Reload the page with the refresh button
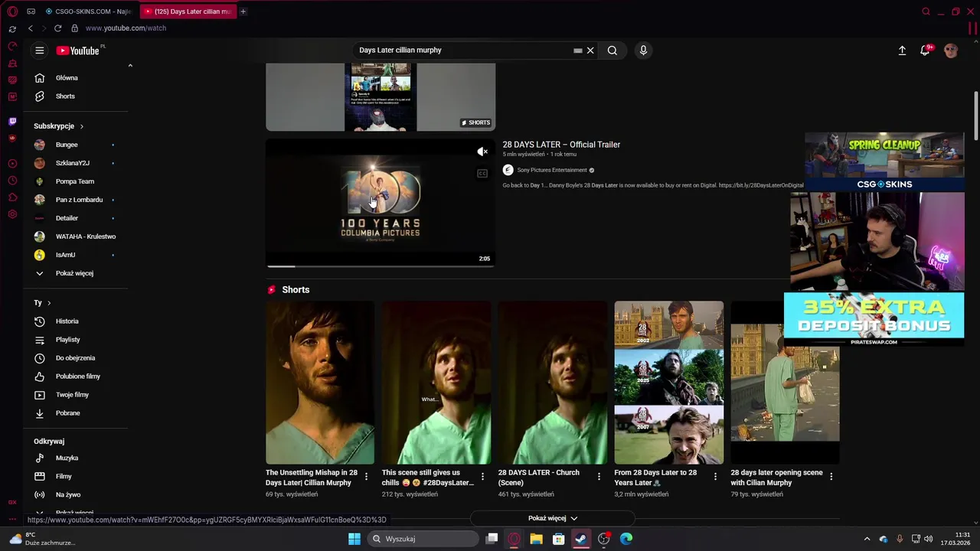The width and height of the screenshot is (980, 551). pos(57,28)
